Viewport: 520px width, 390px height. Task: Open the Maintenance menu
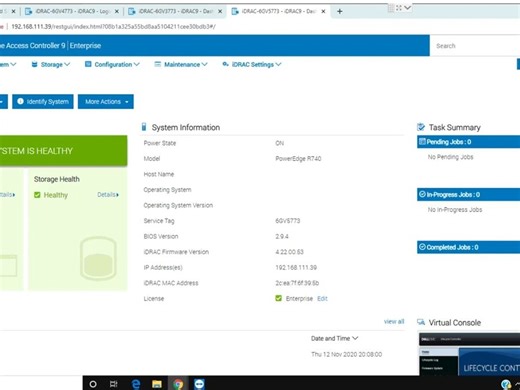click(181, 64)
